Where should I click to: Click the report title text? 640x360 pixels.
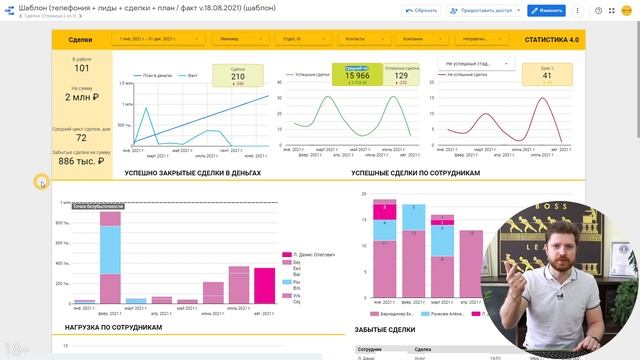tap(147, 8)
